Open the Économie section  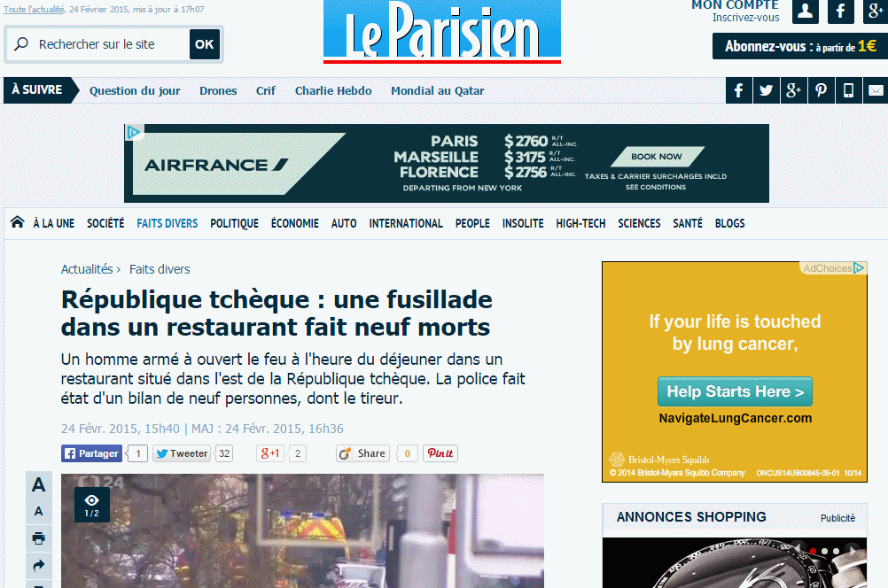pos(295,223)
